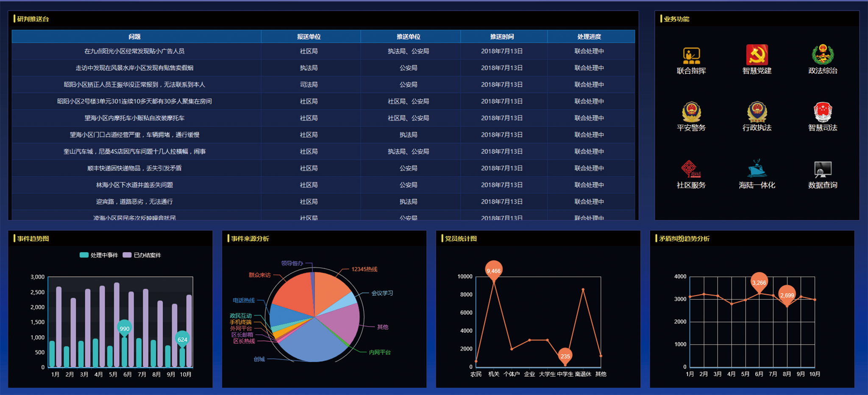Open the 林海小区下水道井盖丢失问题 entry
This screenshot has height=395, width=868.
click(x=134, y=185)
